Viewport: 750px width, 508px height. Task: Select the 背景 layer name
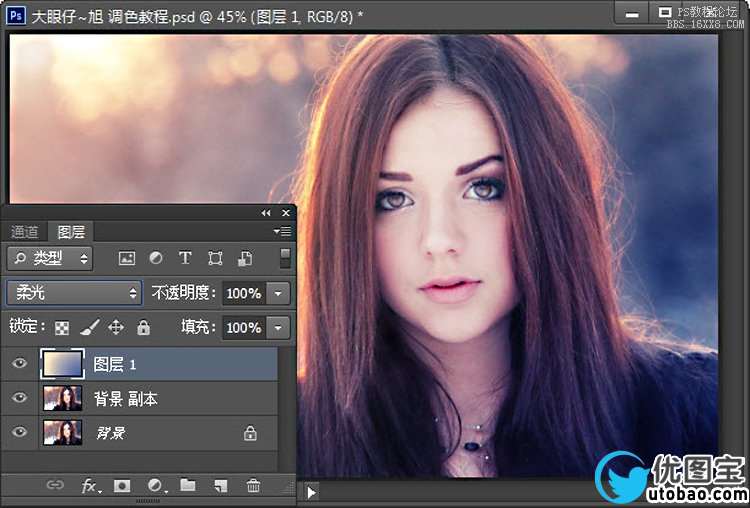[x=110, y=433]
